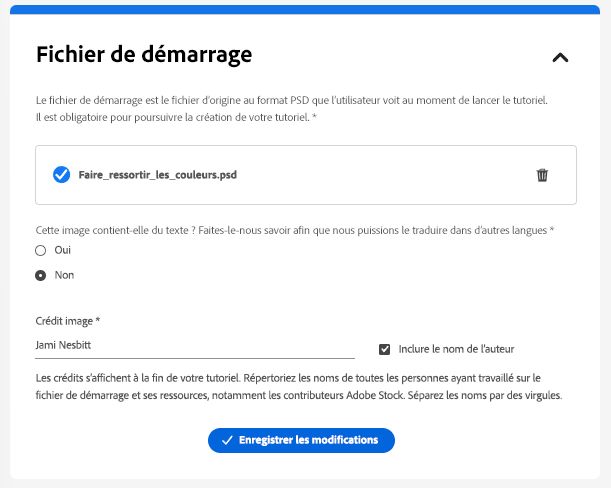
Task: Click the blue bar above the panel
Action: tap(305, 9)
